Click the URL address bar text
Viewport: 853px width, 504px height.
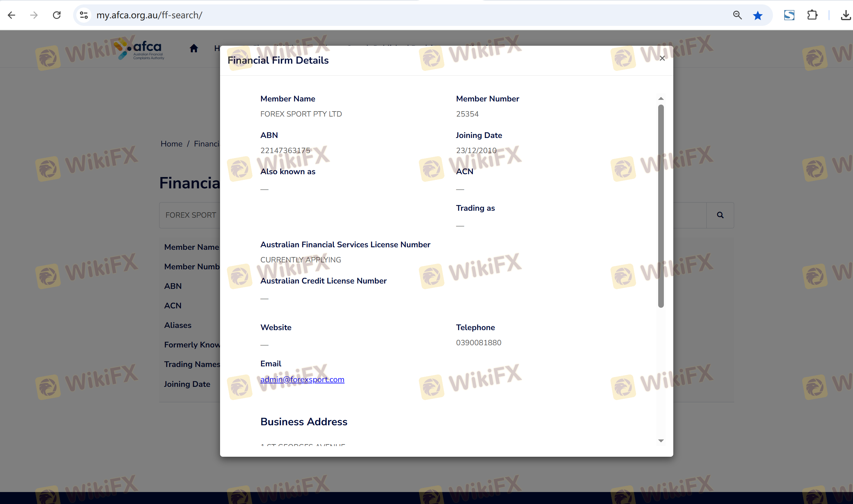point(149,15)
